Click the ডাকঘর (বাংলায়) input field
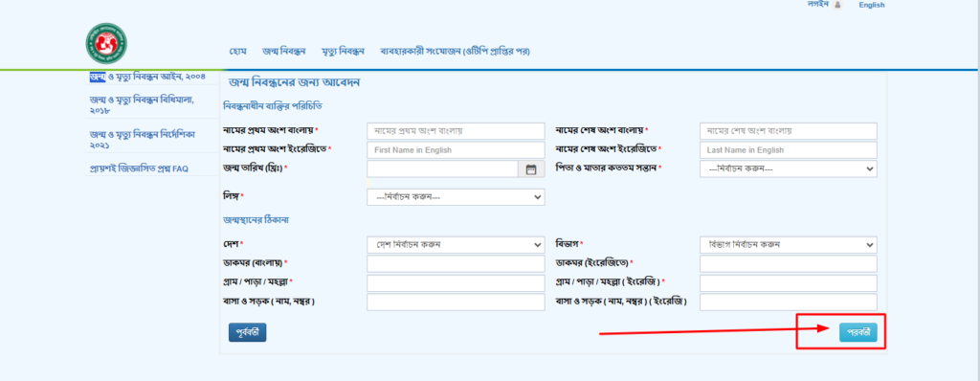The height and width of the screenshot is (381, 980). click(x=456, y=264)
